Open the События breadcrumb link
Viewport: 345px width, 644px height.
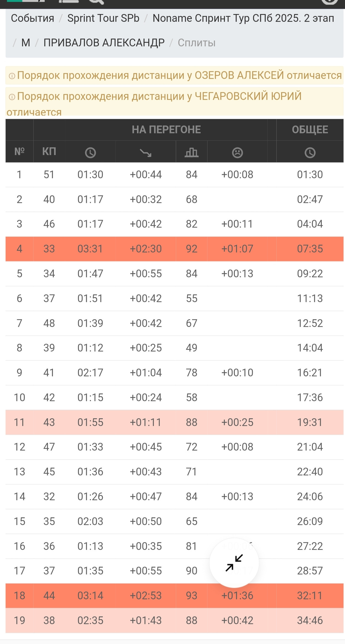coord(33,18)
